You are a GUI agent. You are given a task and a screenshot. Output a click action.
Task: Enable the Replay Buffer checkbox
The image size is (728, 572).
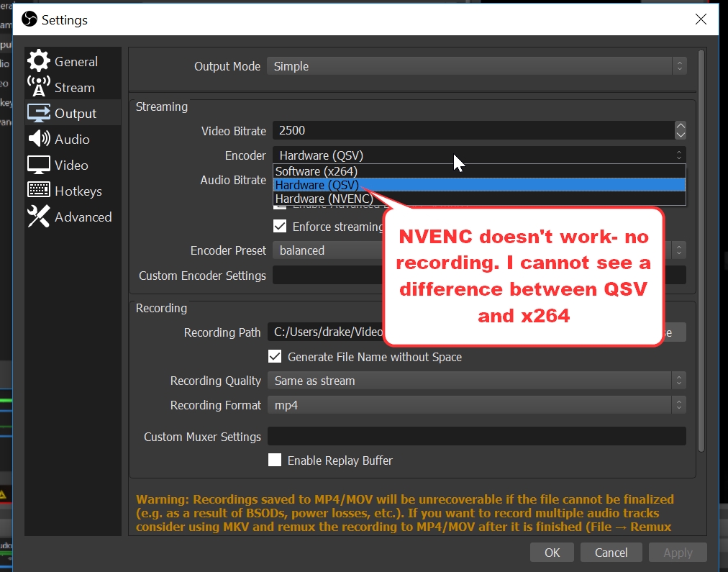click(275, 460)
